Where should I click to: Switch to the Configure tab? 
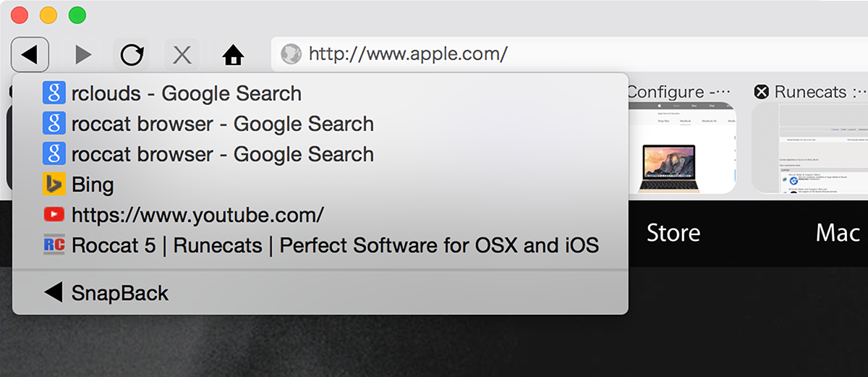coord(681,92)
